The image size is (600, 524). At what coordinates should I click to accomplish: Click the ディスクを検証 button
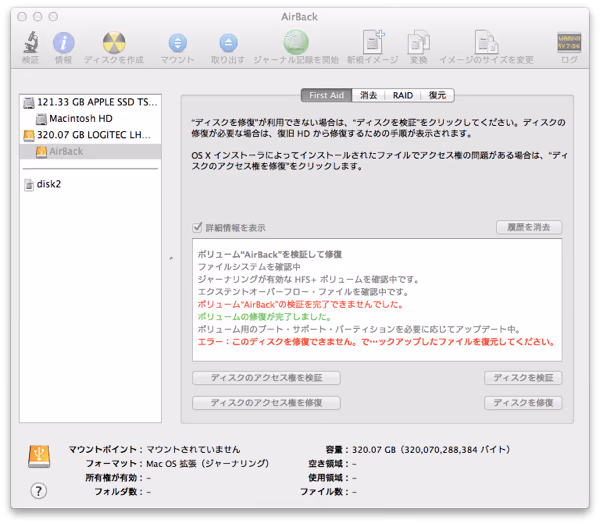[x=523, y=378]
